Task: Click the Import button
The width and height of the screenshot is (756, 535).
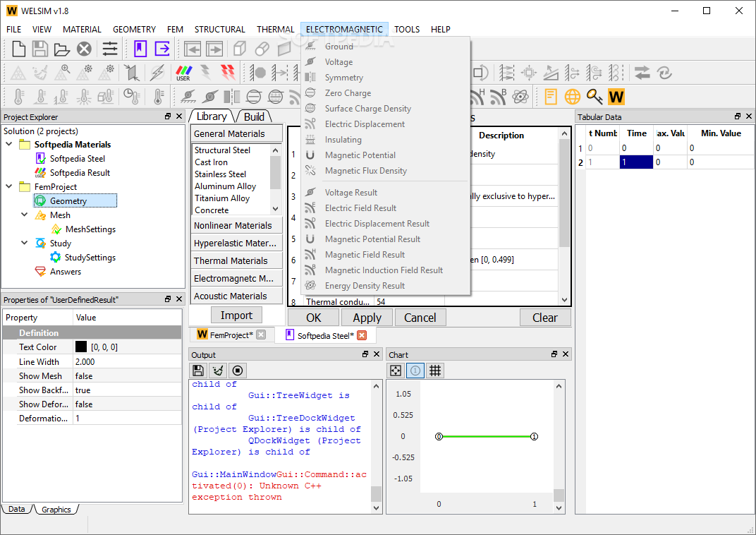Action: click(x=237, y=315)
